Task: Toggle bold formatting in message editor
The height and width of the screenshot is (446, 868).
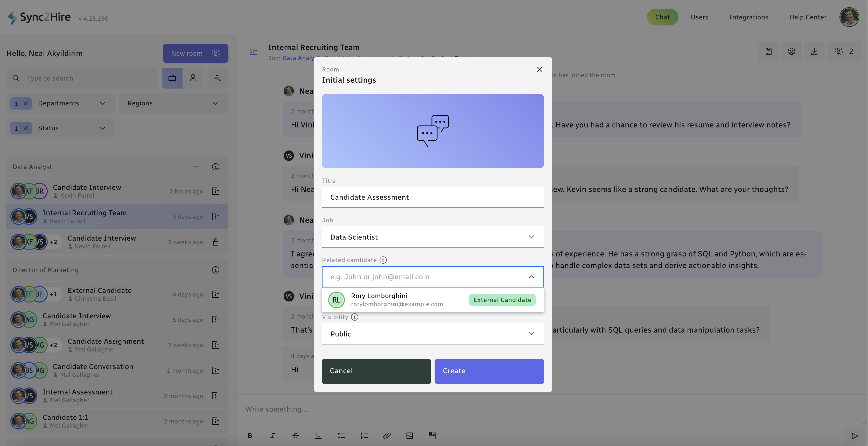Action: 250,436
